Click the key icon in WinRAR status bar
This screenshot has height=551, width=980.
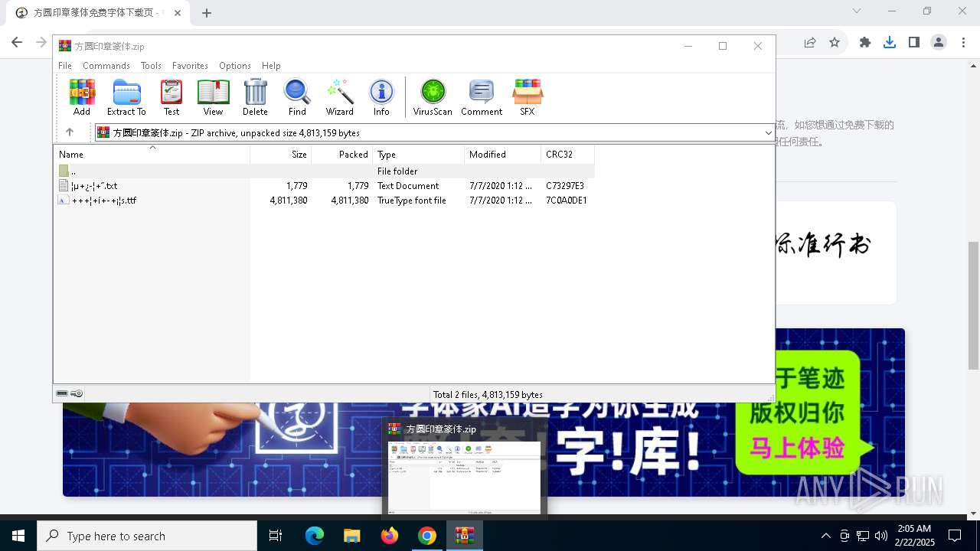(x=77, y=393)
